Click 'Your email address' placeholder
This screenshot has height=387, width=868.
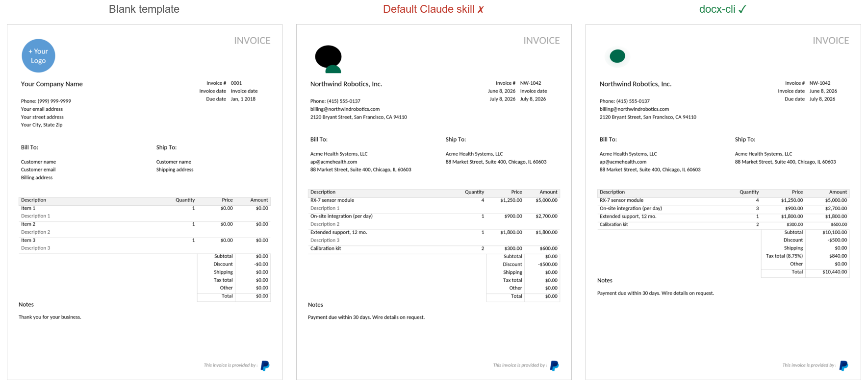42,109
